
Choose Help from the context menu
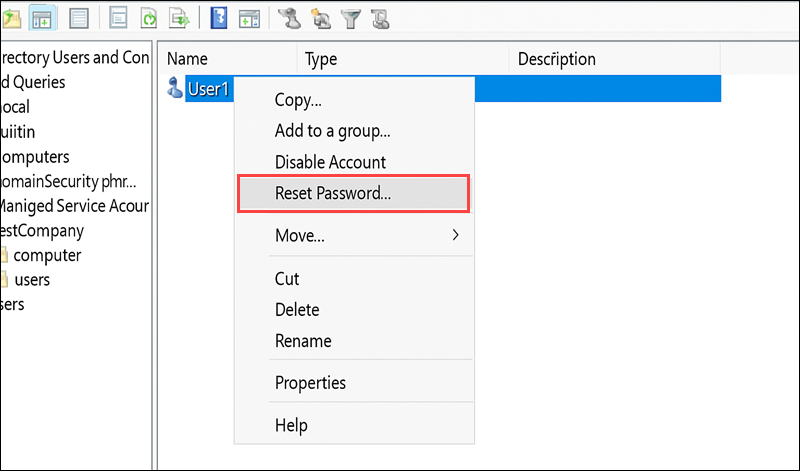tap(291, 425)
